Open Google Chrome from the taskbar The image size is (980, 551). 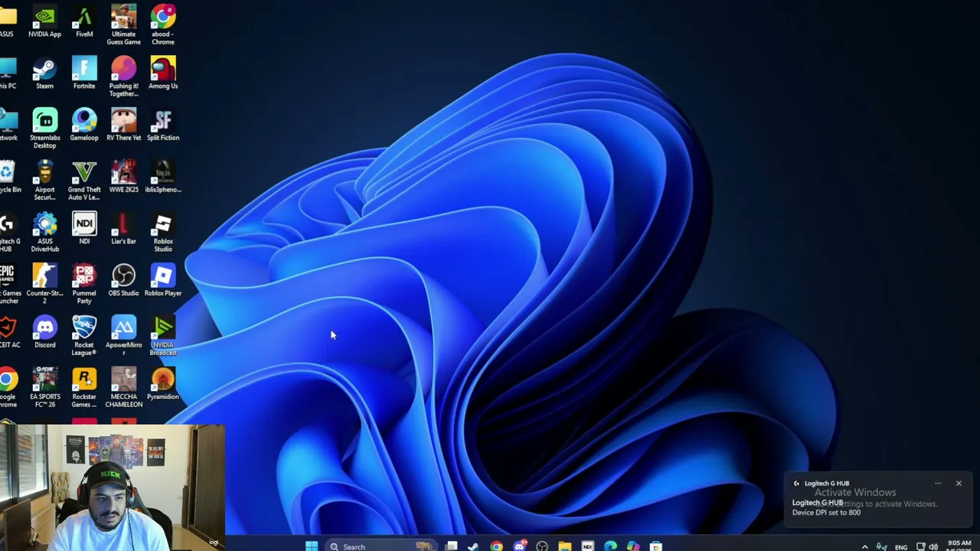pos(496,546)
